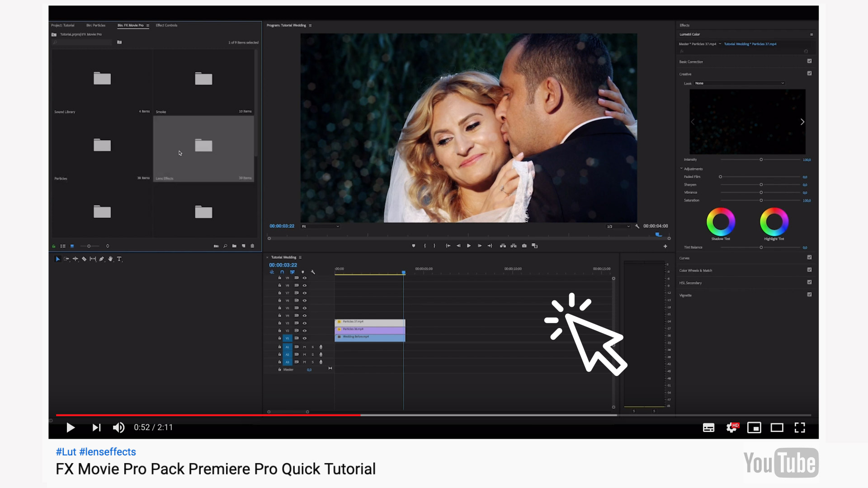Screen dimensions: 868x488
Task: Hide track V3 with eye icon
Action: [305, 323]
